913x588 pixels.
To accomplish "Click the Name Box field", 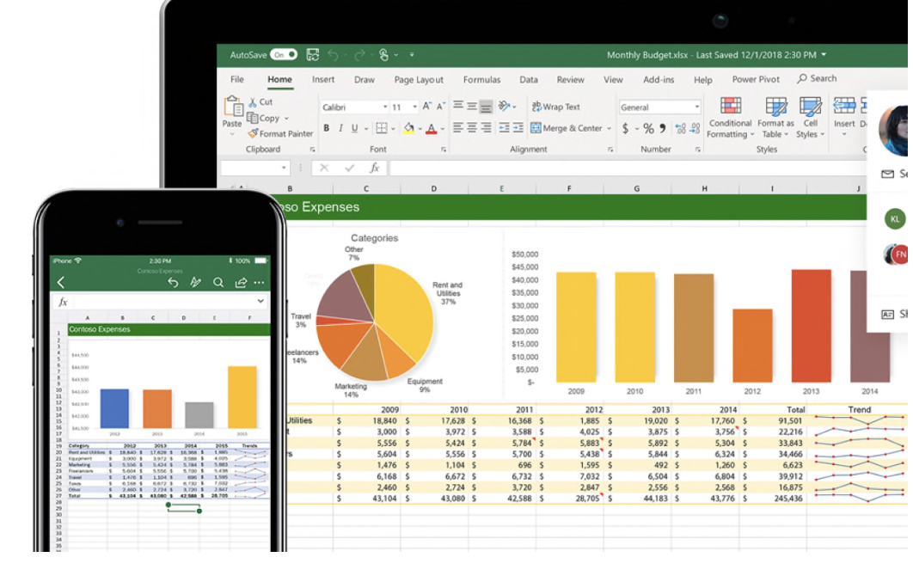I will (255, 168).
